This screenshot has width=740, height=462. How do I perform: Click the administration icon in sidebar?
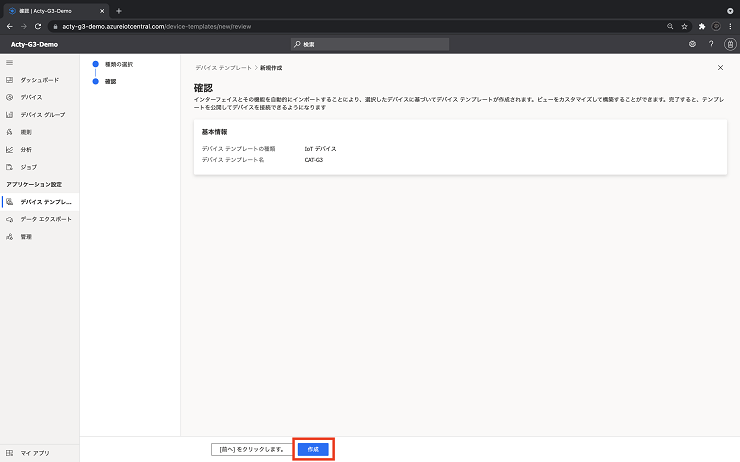coord(9,237)
